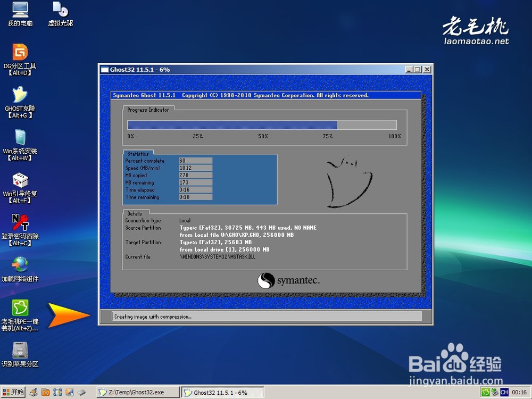
Task: Open the 加载网络组件 desktop icon
Action: (x=20, y=270)
